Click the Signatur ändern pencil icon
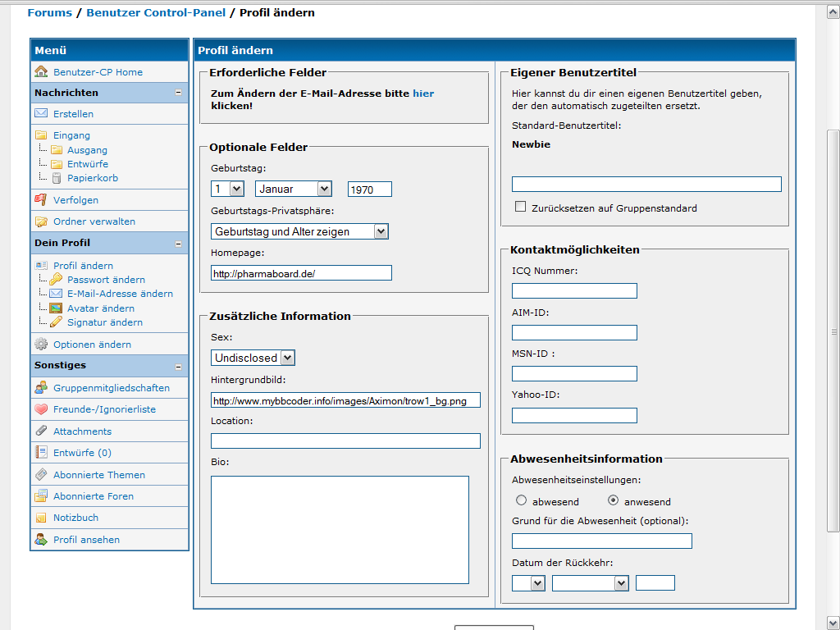 57,322
